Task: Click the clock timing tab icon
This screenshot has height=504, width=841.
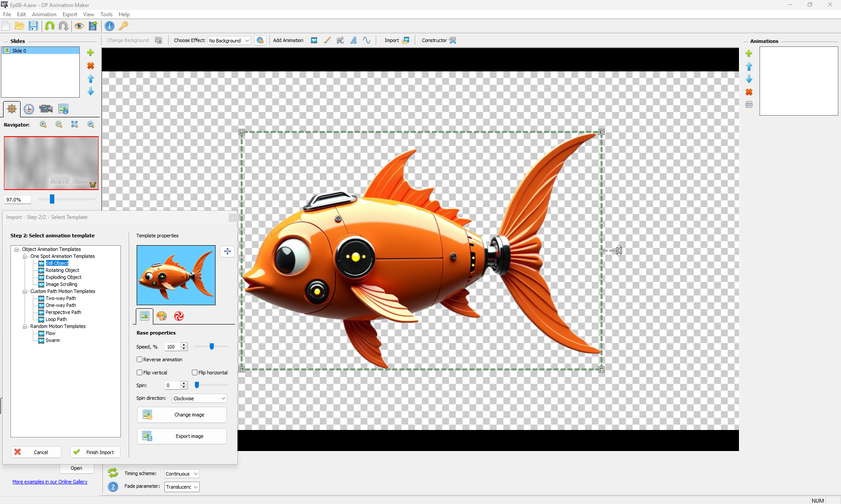Action: (29, 109)
